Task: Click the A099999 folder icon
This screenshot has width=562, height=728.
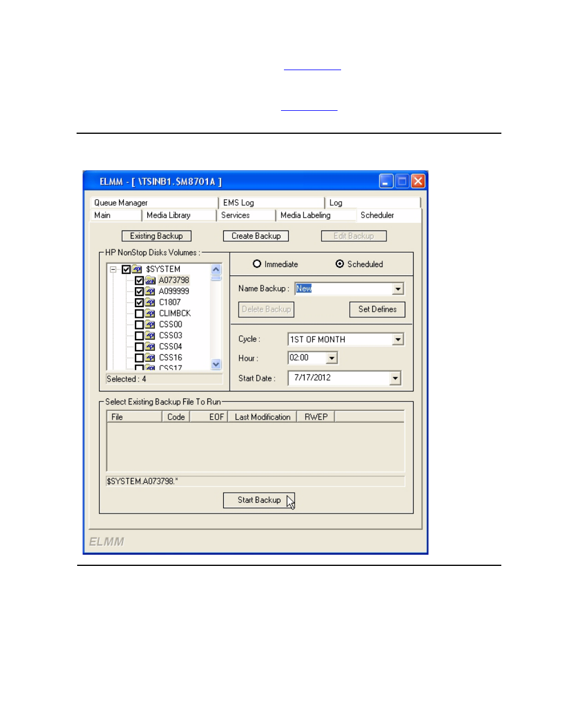Action: (x=150, y=291)
